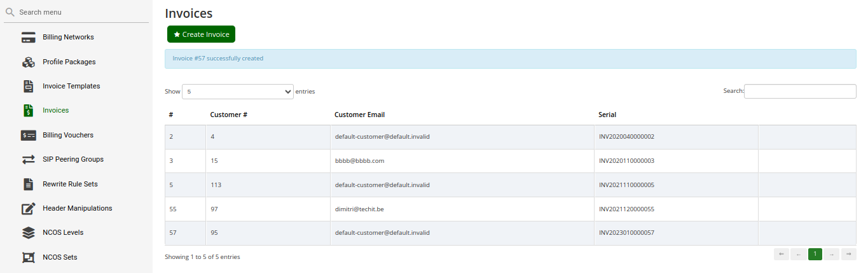Click 'Showing 1 to 5 of 5 entries'
The height and width of the screenshot is (273, 868).
pos(202,257)
